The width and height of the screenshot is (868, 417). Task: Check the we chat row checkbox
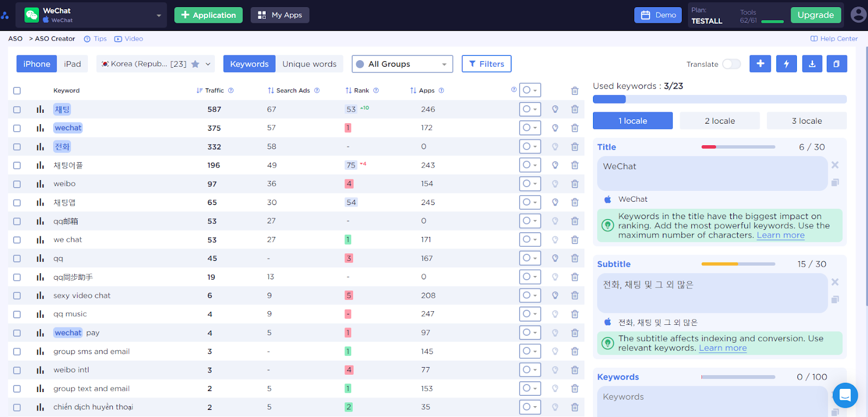pos(17,240)
